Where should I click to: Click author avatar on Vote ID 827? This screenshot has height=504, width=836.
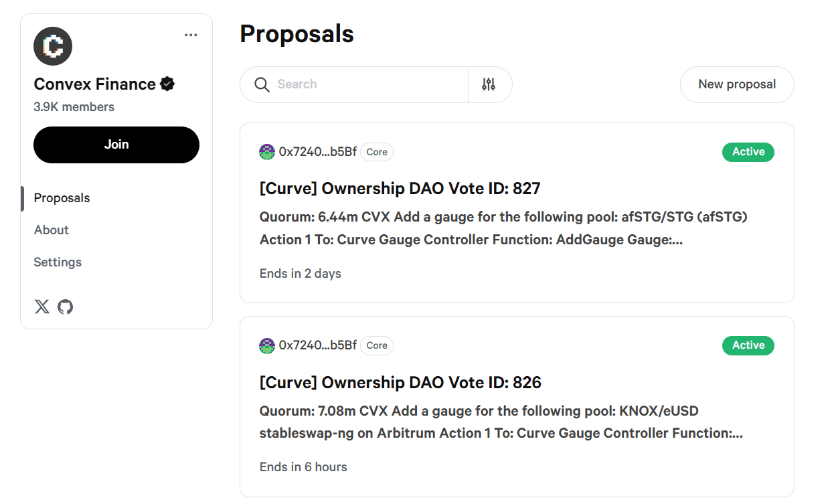[267, 152]
